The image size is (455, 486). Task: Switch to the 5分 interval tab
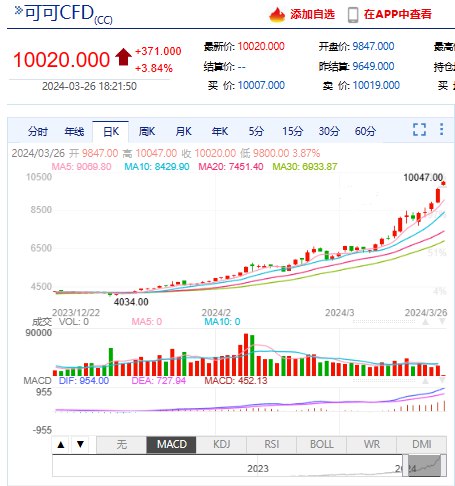[x=256, y=131]
